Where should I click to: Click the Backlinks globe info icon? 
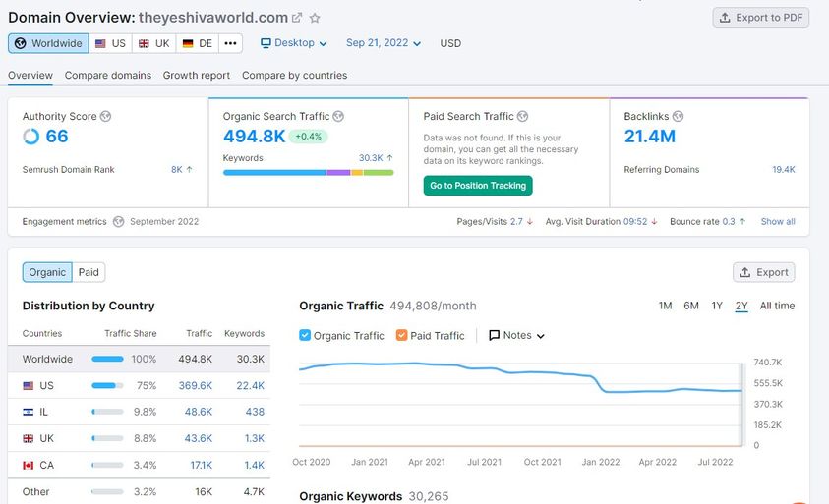pos(678,116)
